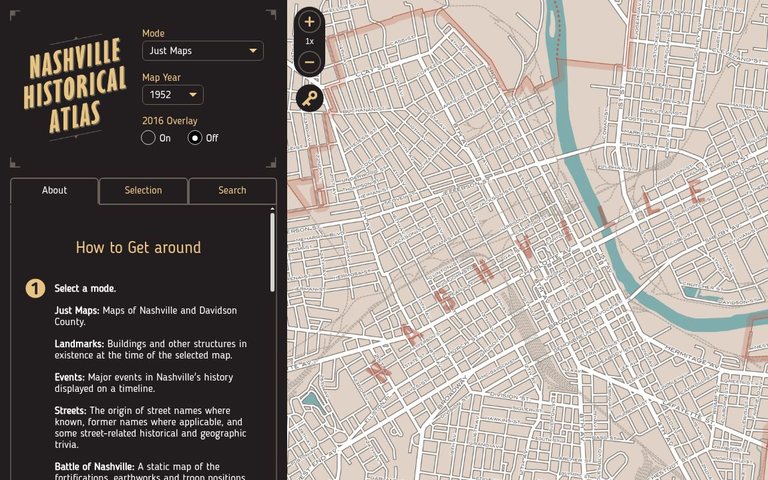The image size is (768, 480).
Task: Switch to the Selection tab
Action: (143, 191)
